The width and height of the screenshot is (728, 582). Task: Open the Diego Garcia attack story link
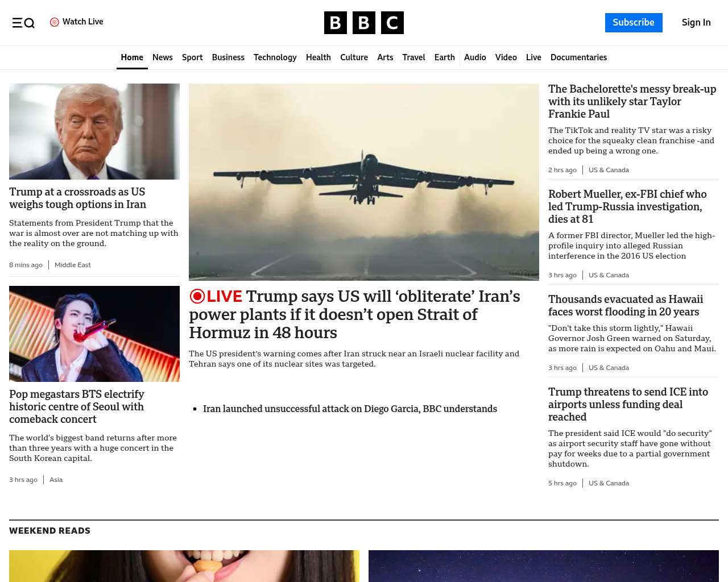click(350, 409)
